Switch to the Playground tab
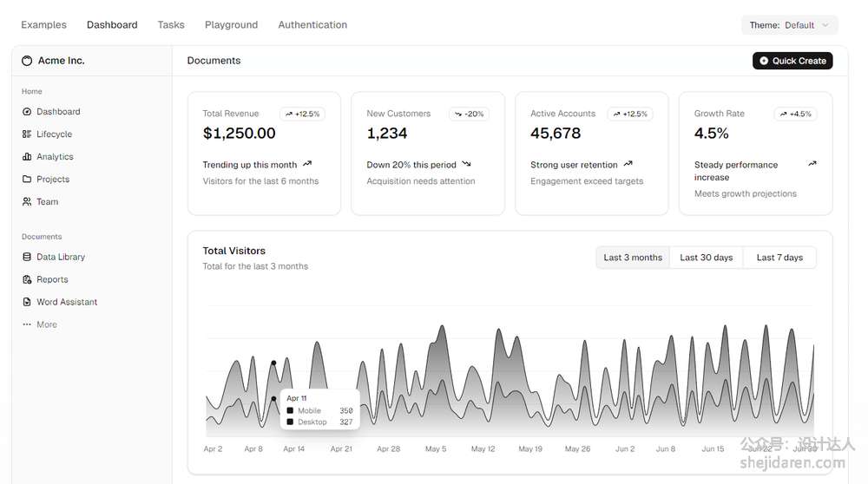Screen dimensions: 868x484 [231, 25]
